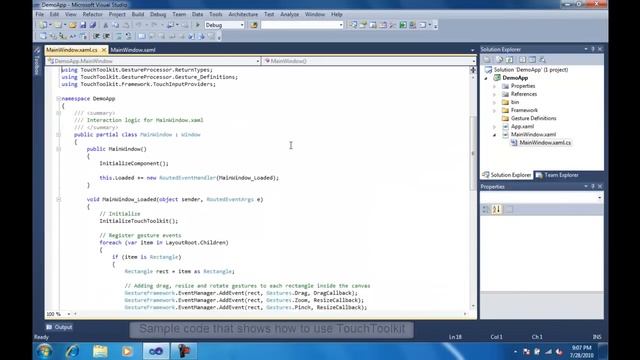
Task: Click the Toggle Bookmark icon
Action: 141,36
